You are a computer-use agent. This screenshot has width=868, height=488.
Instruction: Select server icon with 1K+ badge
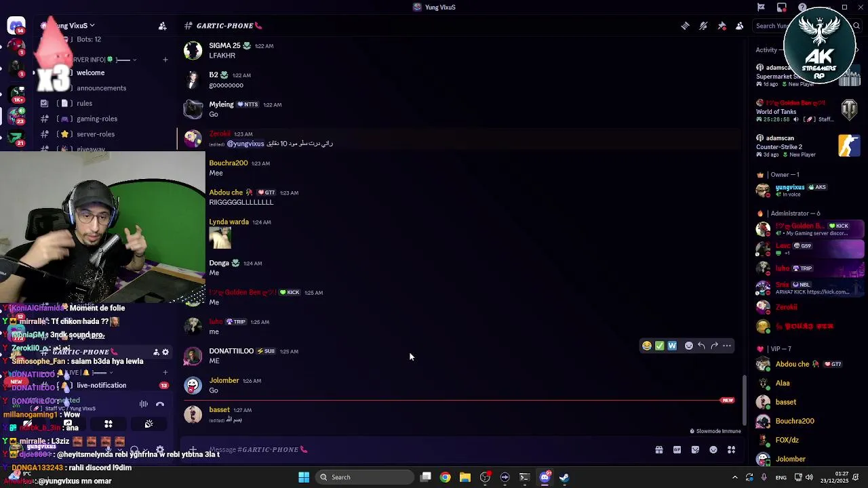pos(16,93)
